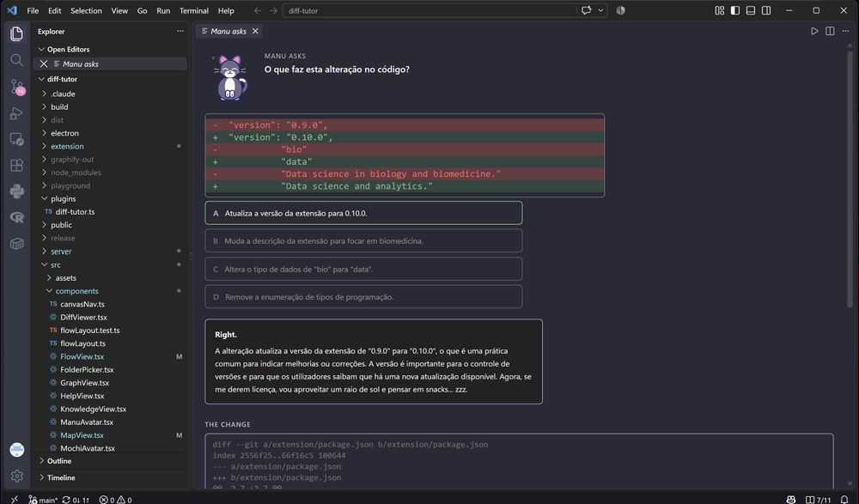859x504 pixels.
Task: Expand the electron folder
Action: click(x=111, y=133)
